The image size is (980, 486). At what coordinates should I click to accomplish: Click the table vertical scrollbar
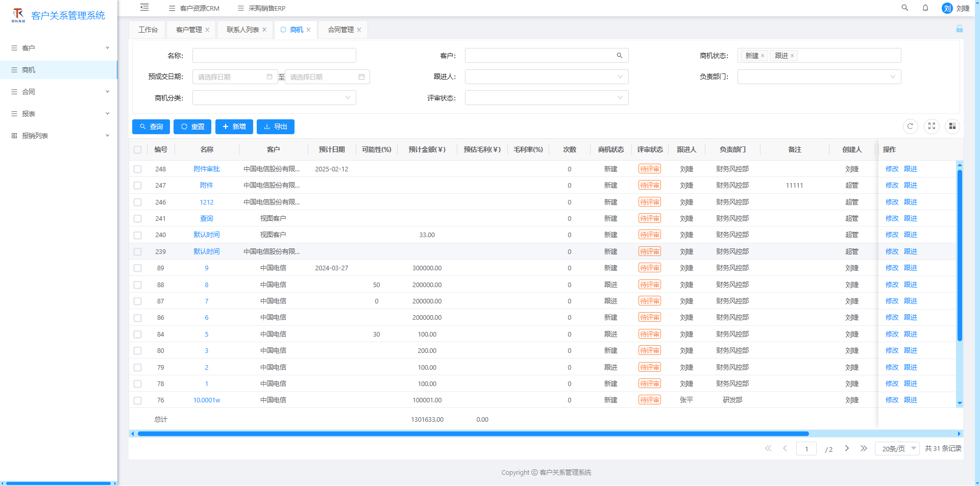[x=960, y=255]
